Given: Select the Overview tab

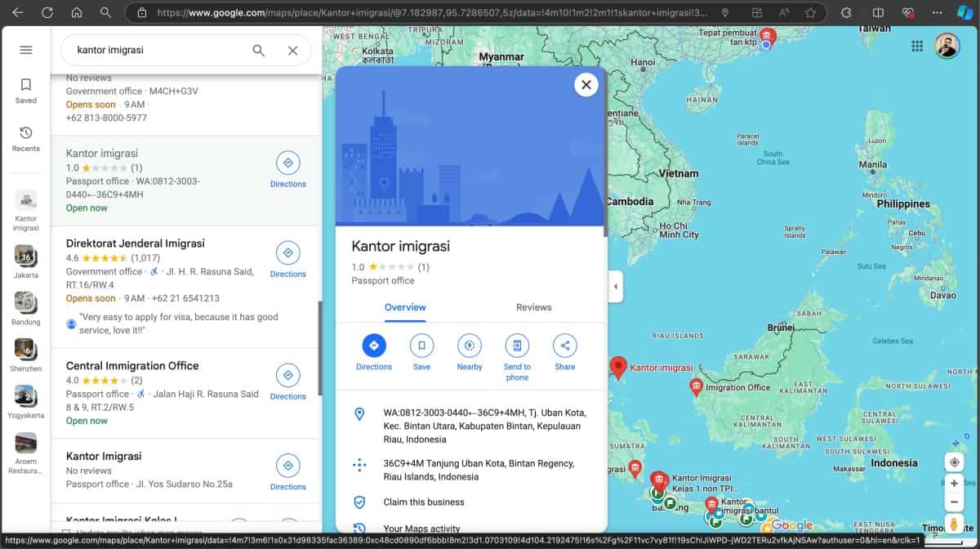Looking at the screenshot, I should pos(404,307).
